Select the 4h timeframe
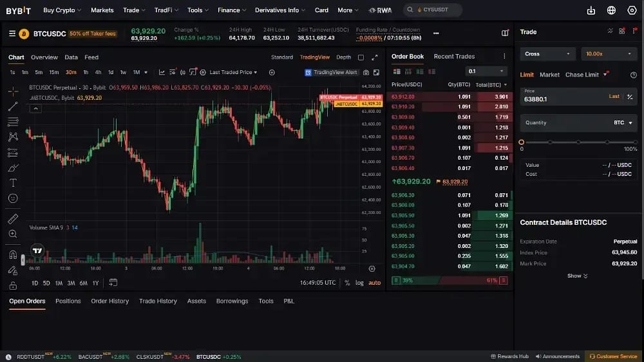This screenshot has width=644, height=362. click(x=98, y=72)
